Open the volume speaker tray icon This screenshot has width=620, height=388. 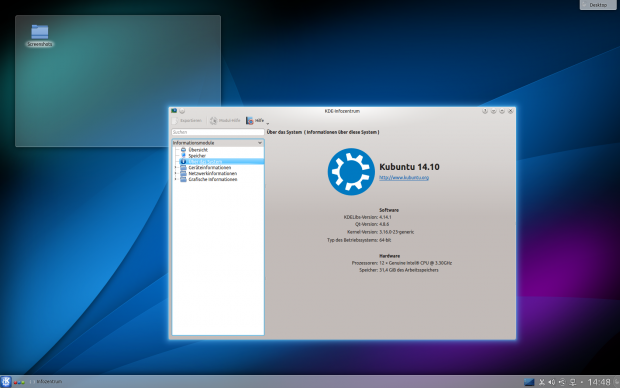pyautogui.click(x=552, y=382)
